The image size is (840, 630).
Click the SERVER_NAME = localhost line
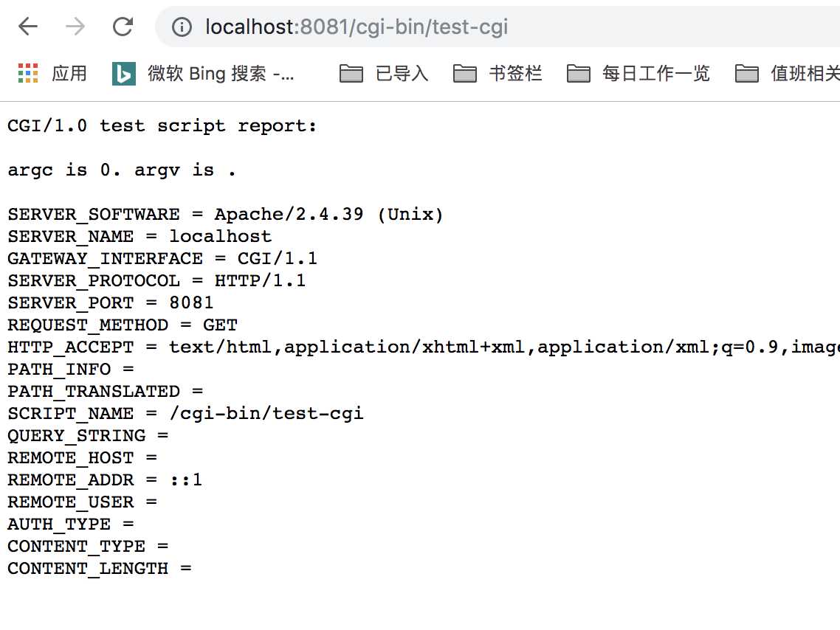point(140,237)
